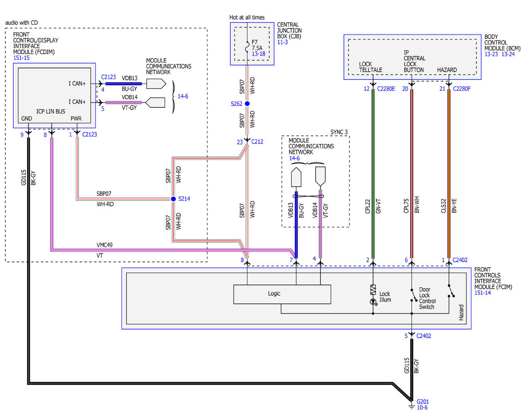The width and height of the screenshot is (532, 411).
Task: Open the 11-3 junction box reference
Action: (283, 43)
